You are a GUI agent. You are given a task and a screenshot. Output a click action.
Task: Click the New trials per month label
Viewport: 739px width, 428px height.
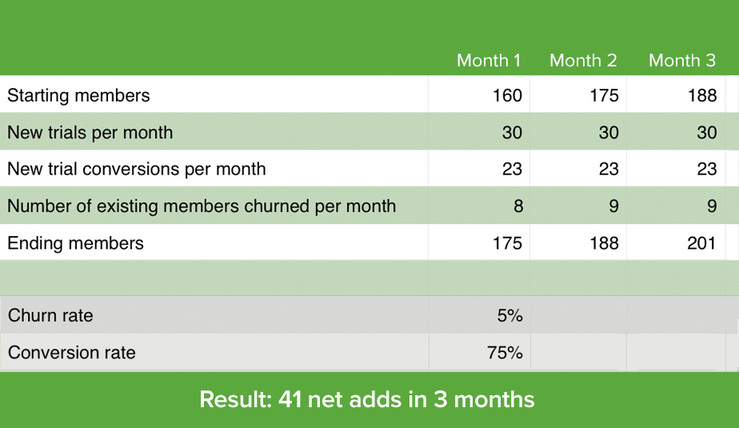pyautogui.click(x=90, y=133)
